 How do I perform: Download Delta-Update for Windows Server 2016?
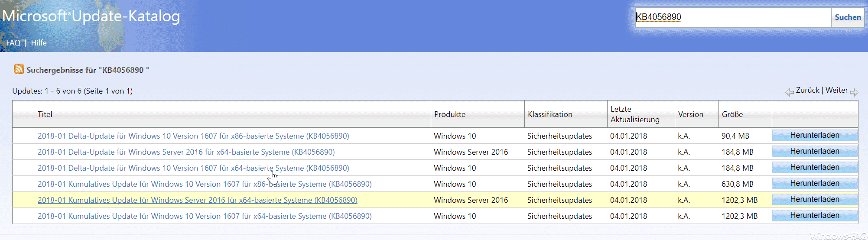coord(815,152)
